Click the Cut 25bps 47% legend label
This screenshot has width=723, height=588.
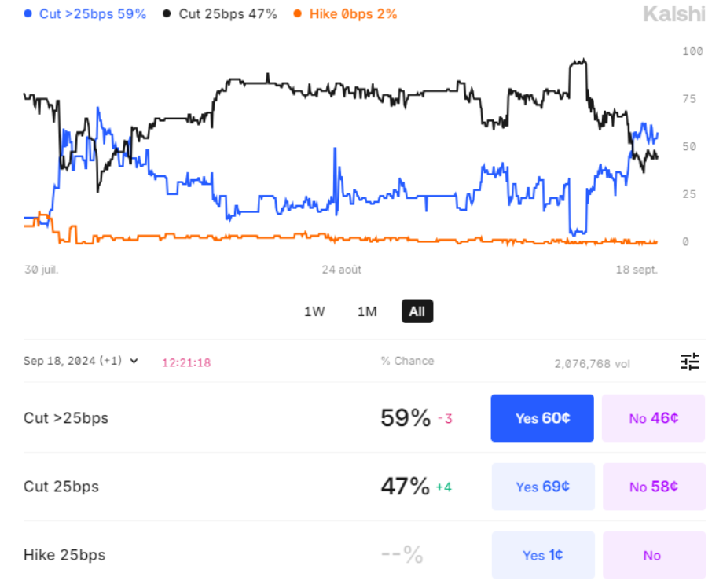pyautogui.click(x=228, y=14)
